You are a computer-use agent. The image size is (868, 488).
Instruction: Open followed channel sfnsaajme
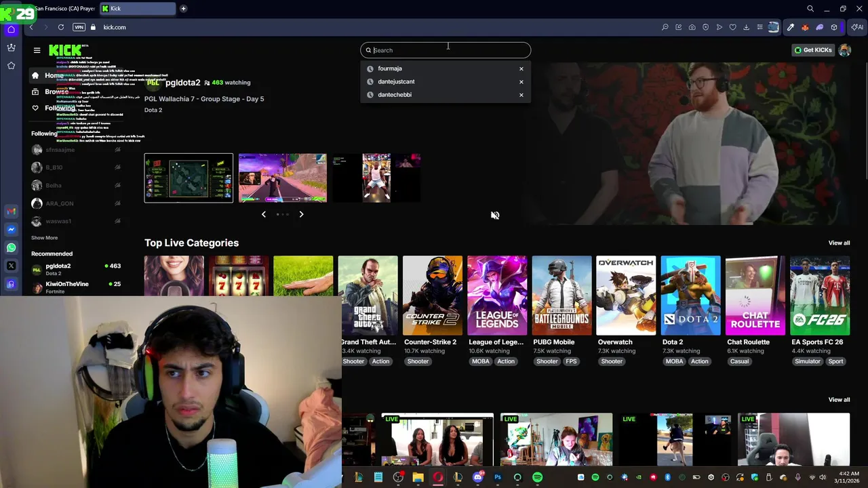click(76, 150)
